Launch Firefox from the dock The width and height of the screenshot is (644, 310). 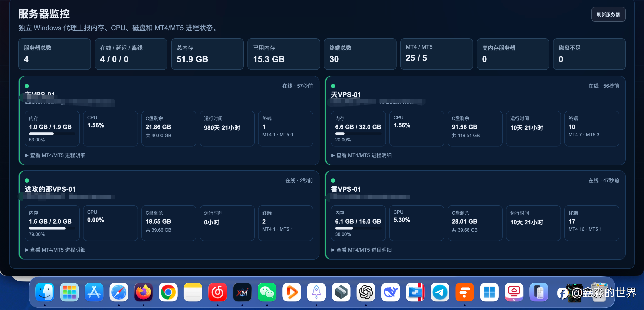click(144, 292)
